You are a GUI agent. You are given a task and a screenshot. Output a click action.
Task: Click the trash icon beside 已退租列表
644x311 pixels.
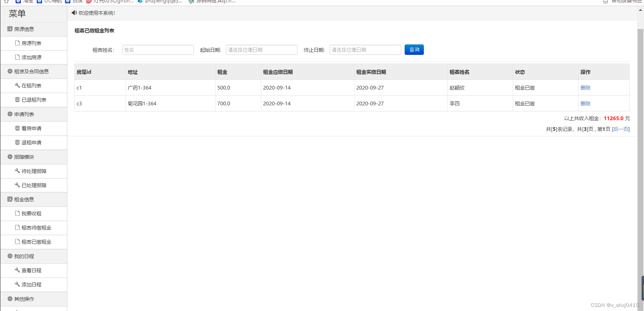coord(17,100)
